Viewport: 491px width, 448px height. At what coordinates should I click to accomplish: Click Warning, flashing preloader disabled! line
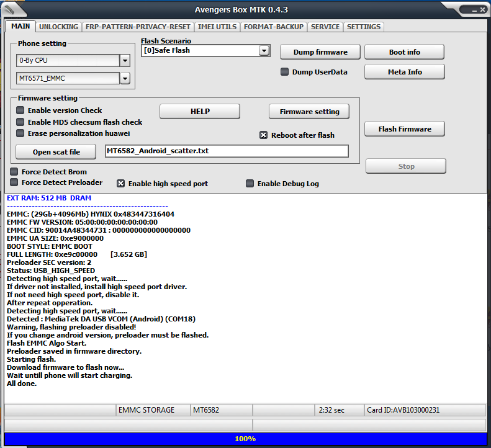71,327
